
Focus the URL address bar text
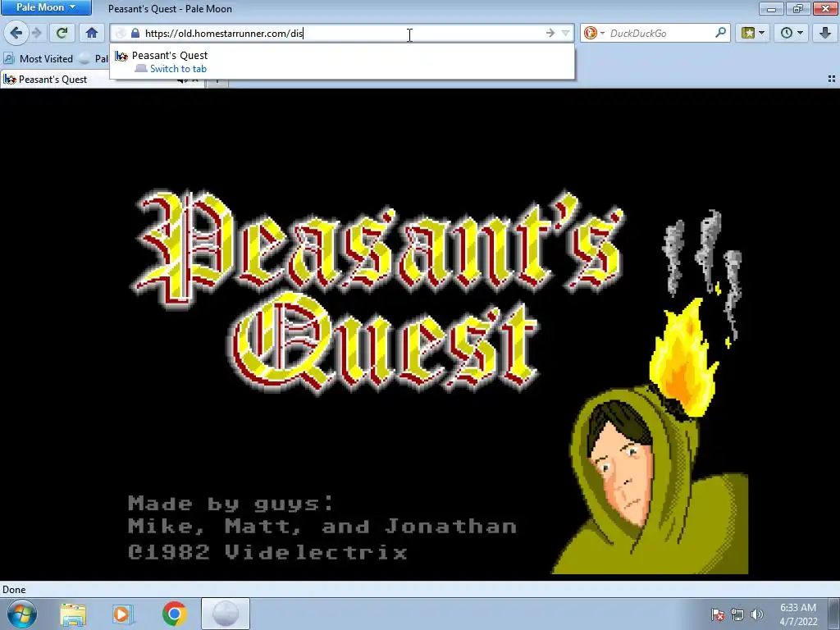pyautogui.click(x=224, y=33)
